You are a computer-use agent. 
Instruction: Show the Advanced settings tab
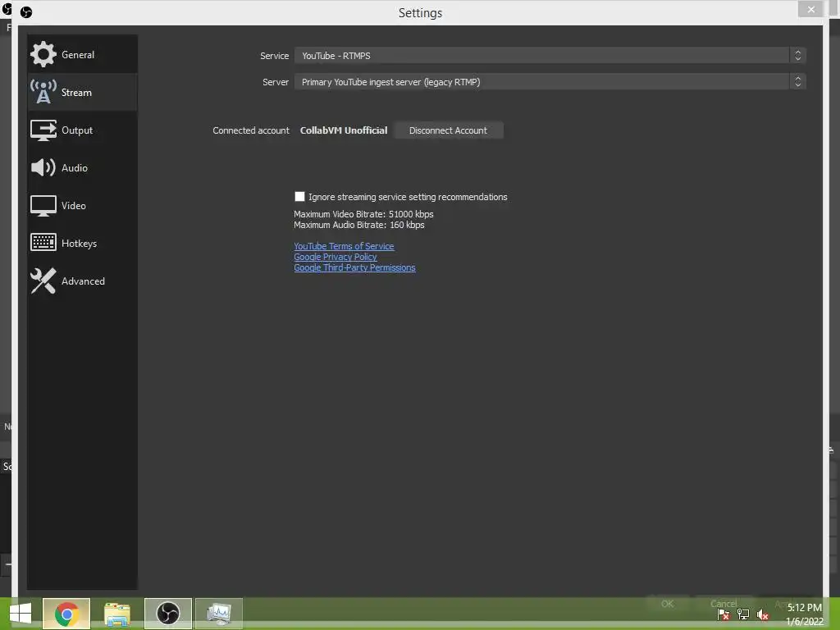pyautogui.click(x=82, y=281)
